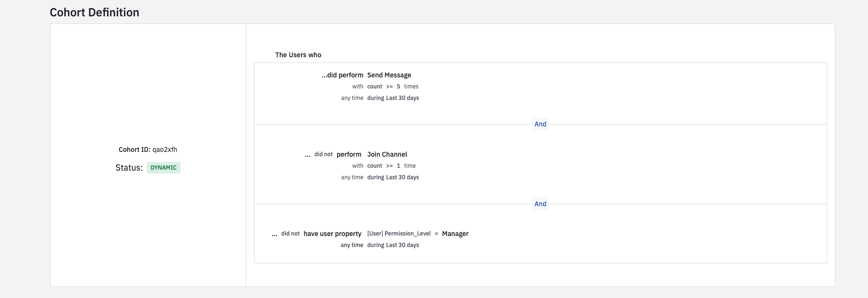868x298 pixels.
Task: Select the cohort ID qao2xfh text
Action: coord(165,149)
